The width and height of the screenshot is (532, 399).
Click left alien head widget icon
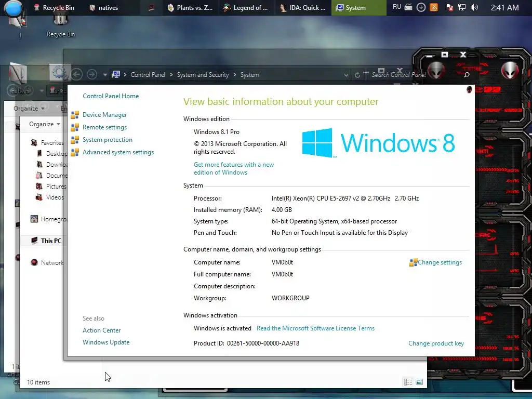click(x=436, y=71)
